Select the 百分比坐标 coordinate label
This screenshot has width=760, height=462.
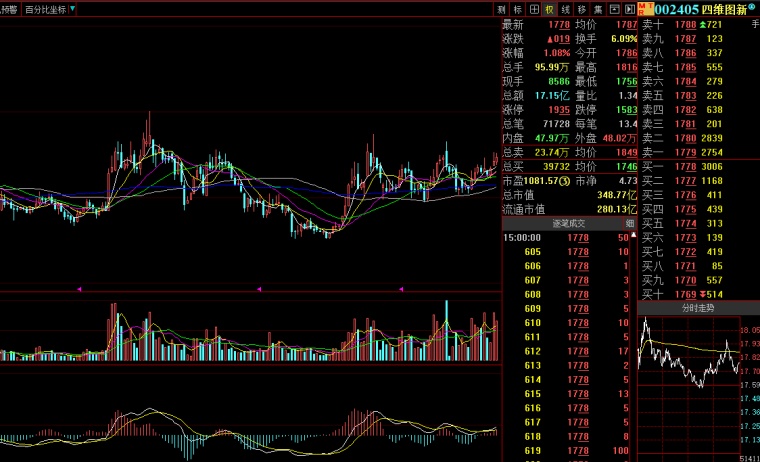45,9
